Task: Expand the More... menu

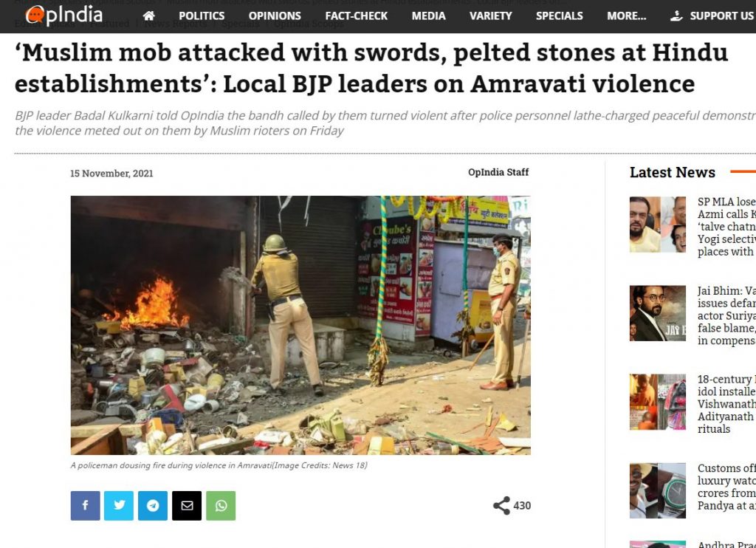Action: click(626, 16)
